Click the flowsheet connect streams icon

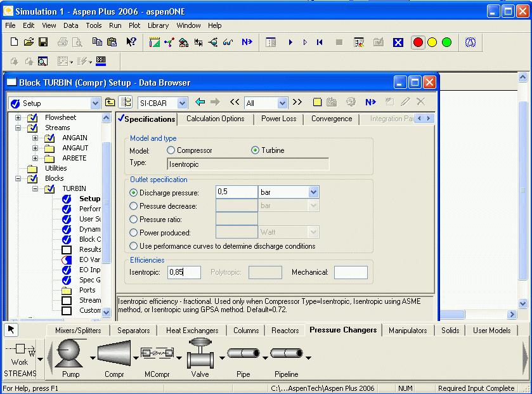tap(169, 43)
